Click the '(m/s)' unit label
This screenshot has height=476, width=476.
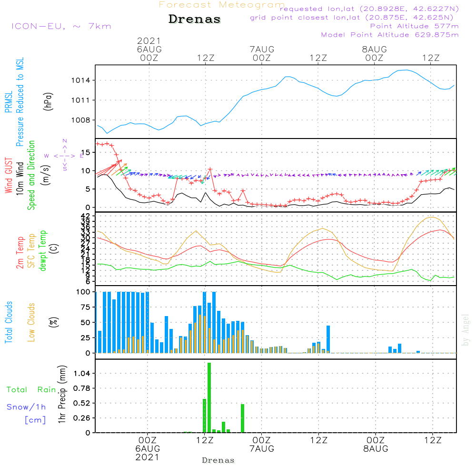[x=46, y=175]
